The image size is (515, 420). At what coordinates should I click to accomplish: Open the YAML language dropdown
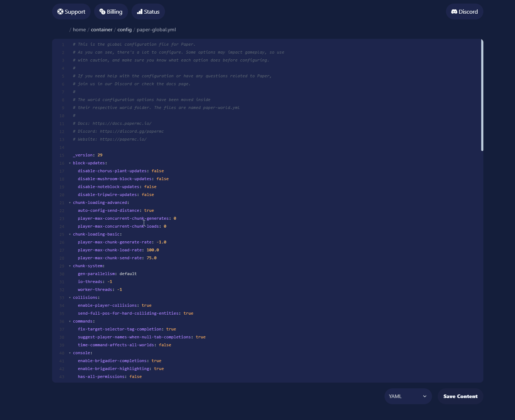(408, 396)
